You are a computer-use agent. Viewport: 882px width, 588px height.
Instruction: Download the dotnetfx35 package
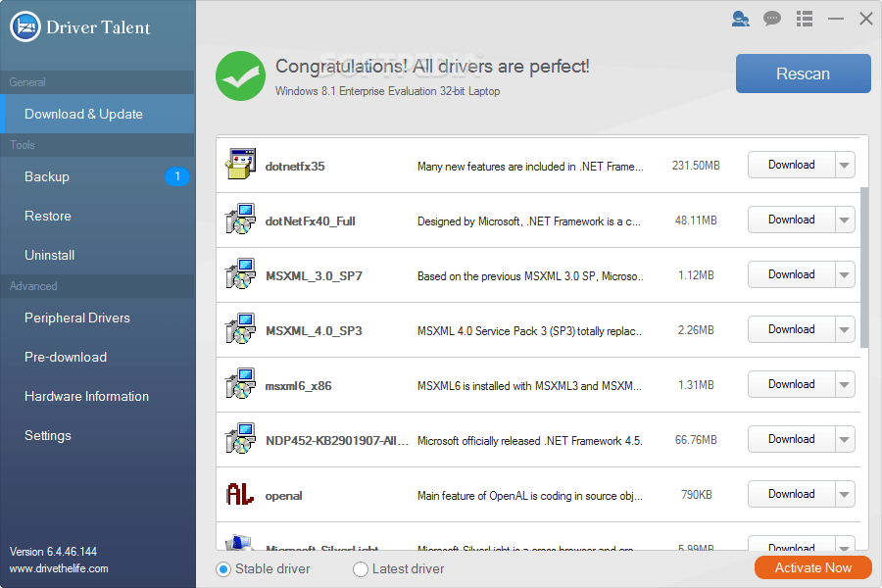(792, 165)
